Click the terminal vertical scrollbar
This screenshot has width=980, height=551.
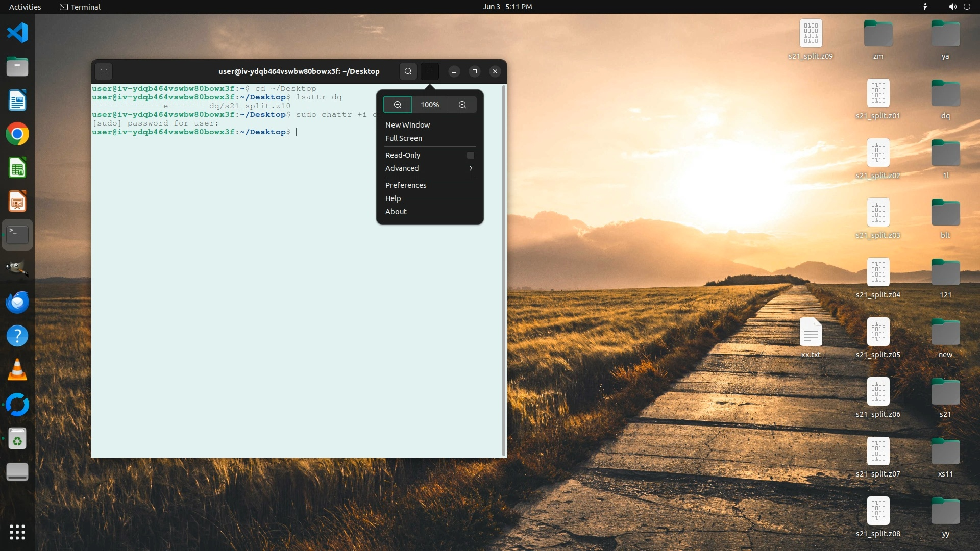(504, 270)
